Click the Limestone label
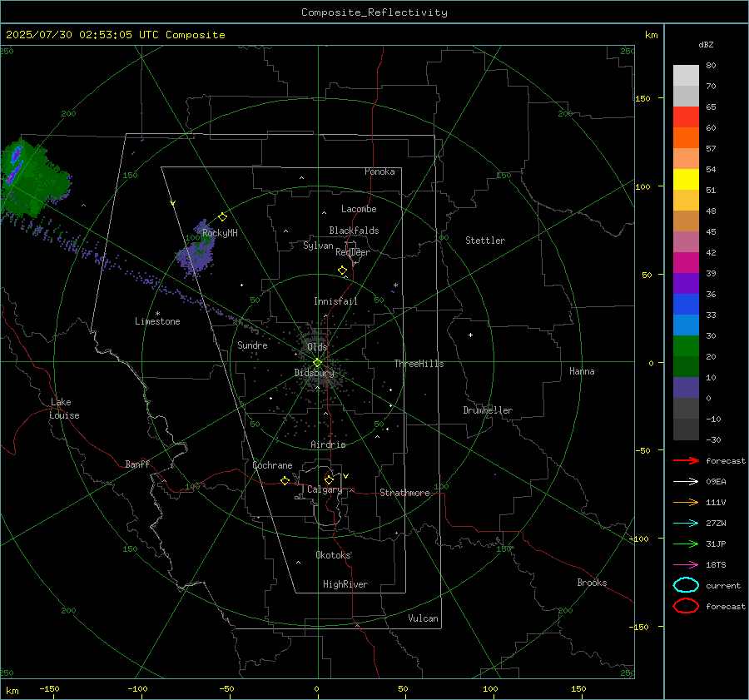The height and width of the screenshot is (700, 749). [157, 321]
